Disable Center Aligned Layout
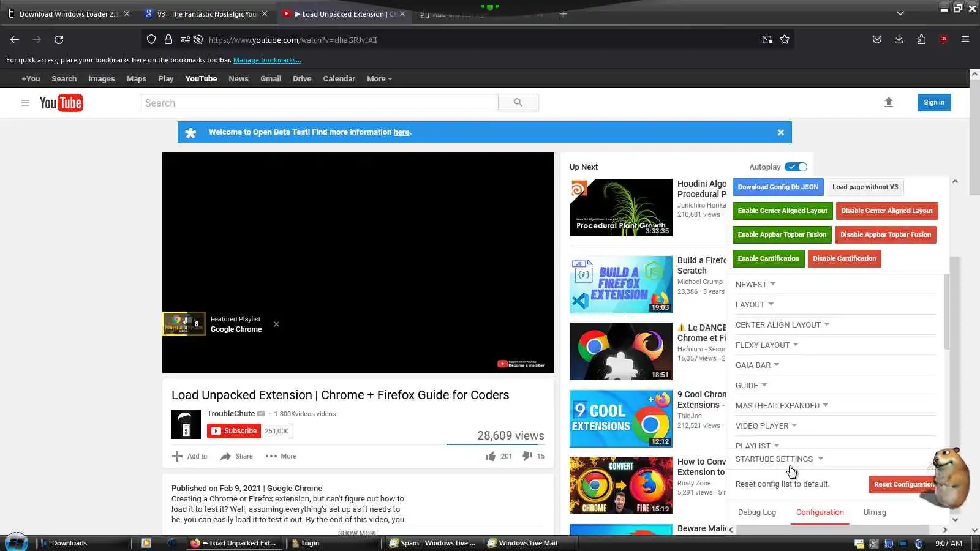Image resolution: width=980 pixels, height=551 pixels. coord(887,211)
